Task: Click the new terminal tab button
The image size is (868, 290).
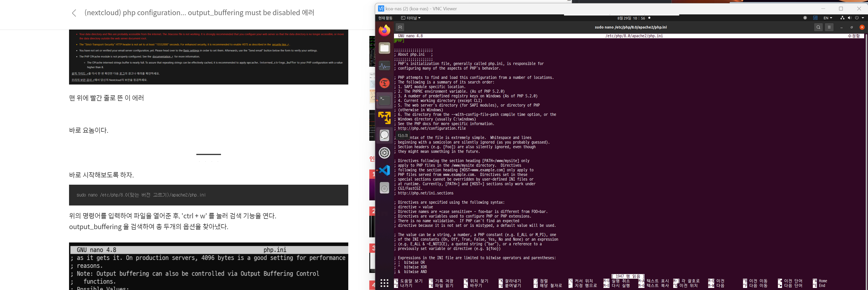Action: point(400,27)
